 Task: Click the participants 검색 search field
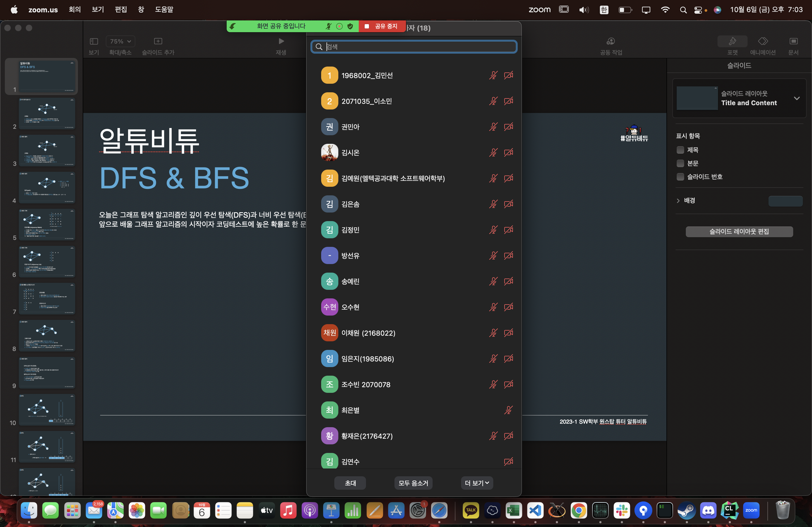(414, 47)
